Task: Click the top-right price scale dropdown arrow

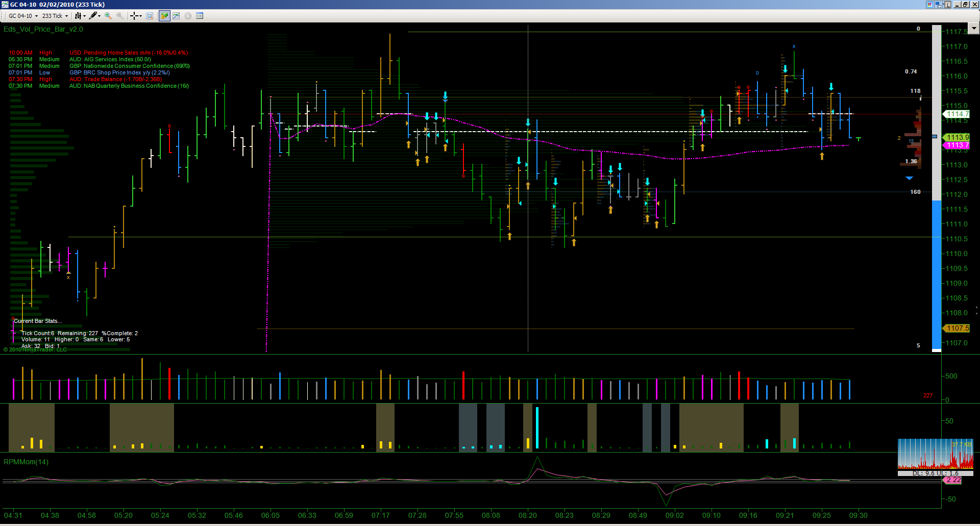Action: tap(974, 29)
